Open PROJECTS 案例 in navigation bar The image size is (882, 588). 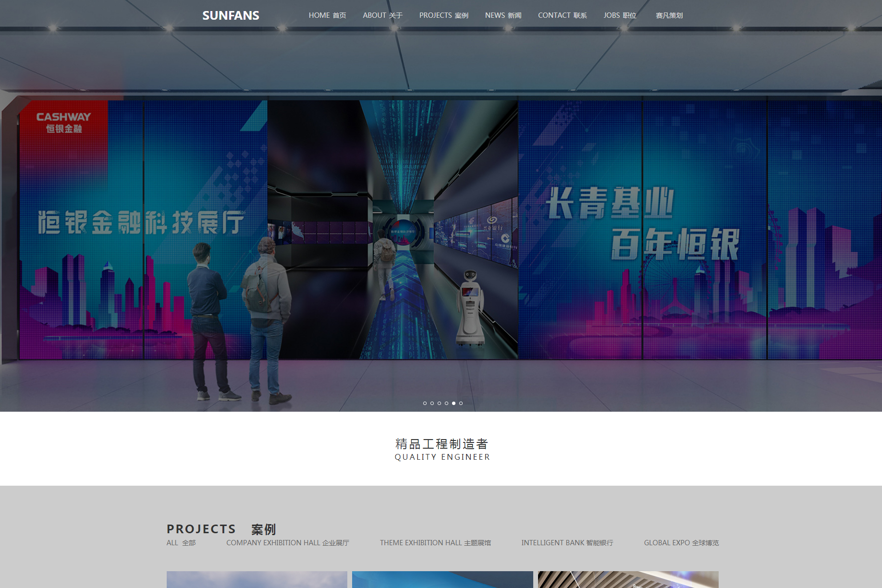tap(443, 15)
